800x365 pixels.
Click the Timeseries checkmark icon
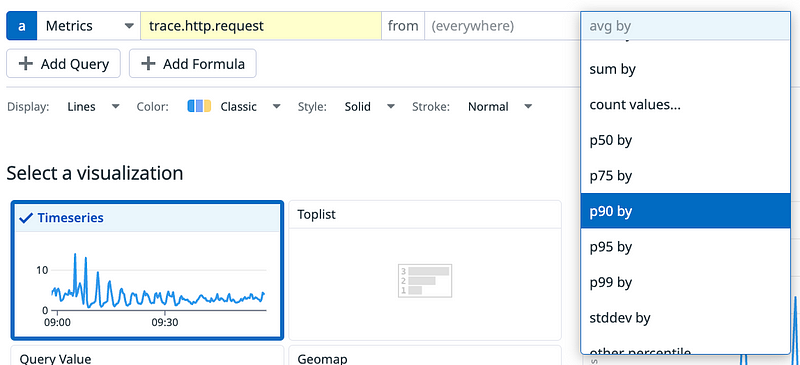tap(26, 218)
